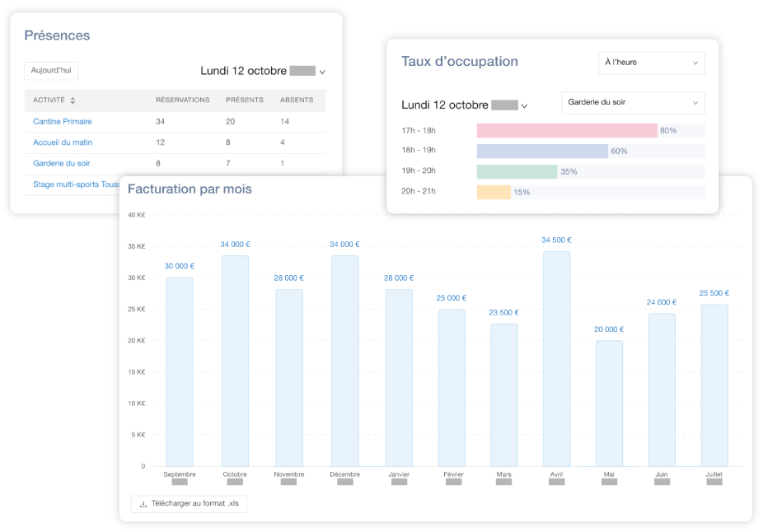Click the download icon in the xls export button
The width and height of the screenshot is (763, 532).
tap(143, 504)
